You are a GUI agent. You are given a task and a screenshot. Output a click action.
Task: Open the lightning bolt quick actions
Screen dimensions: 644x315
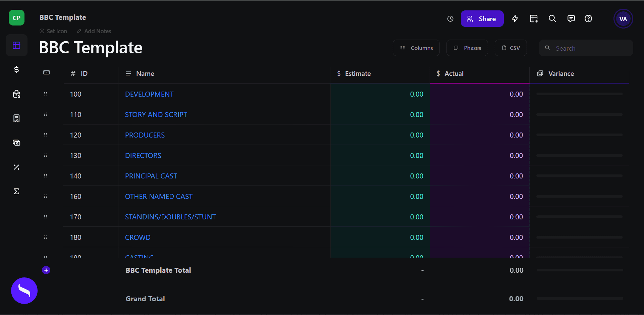515,19
